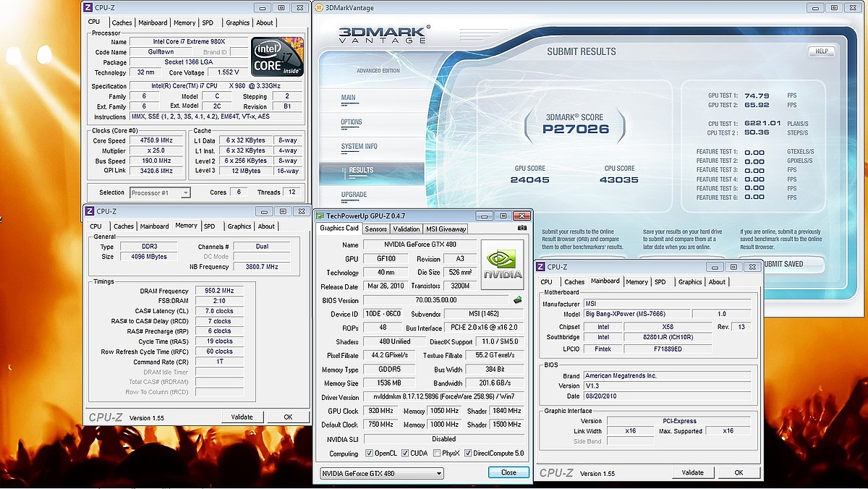Click the GPU Clock field 920 MHz
This screenshot has height=489, width=868.
coord(380,411)
